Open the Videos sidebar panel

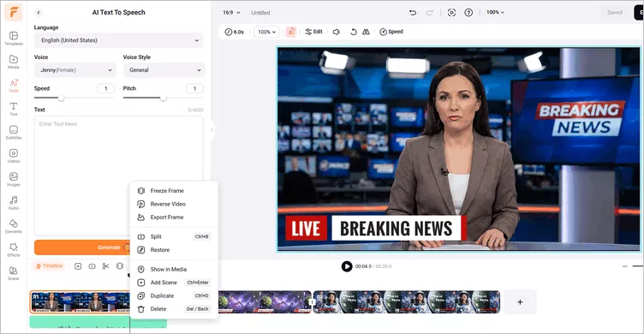(x=14, y=156)
